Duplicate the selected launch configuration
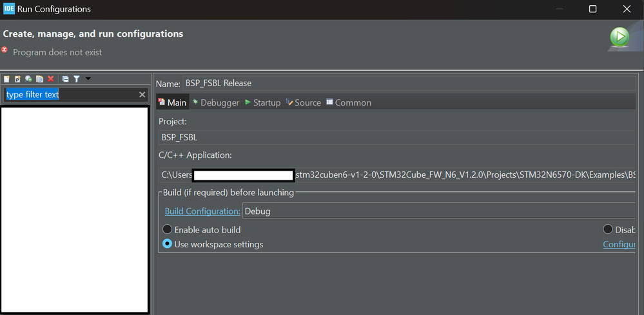 tap(39, 79)
